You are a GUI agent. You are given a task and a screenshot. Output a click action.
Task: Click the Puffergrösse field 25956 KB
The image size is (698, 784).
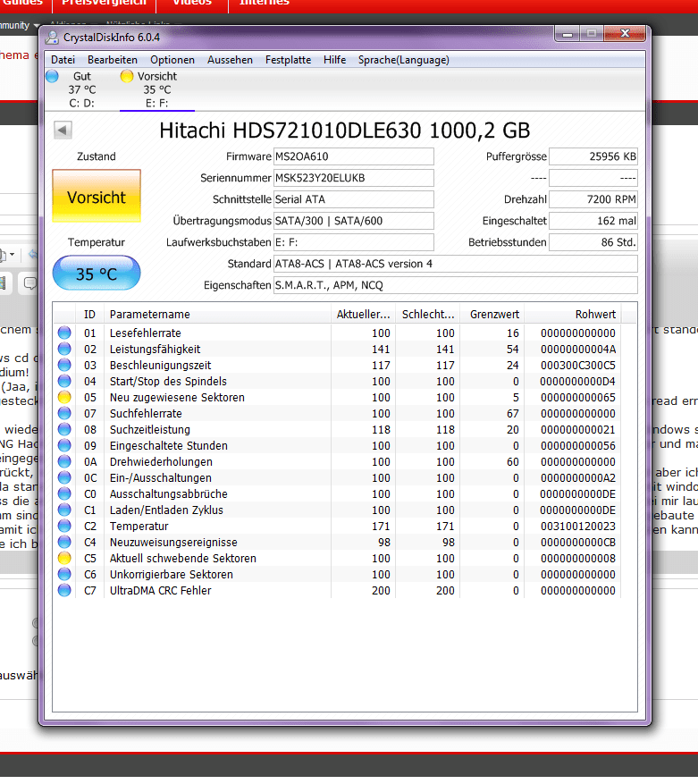593,156
